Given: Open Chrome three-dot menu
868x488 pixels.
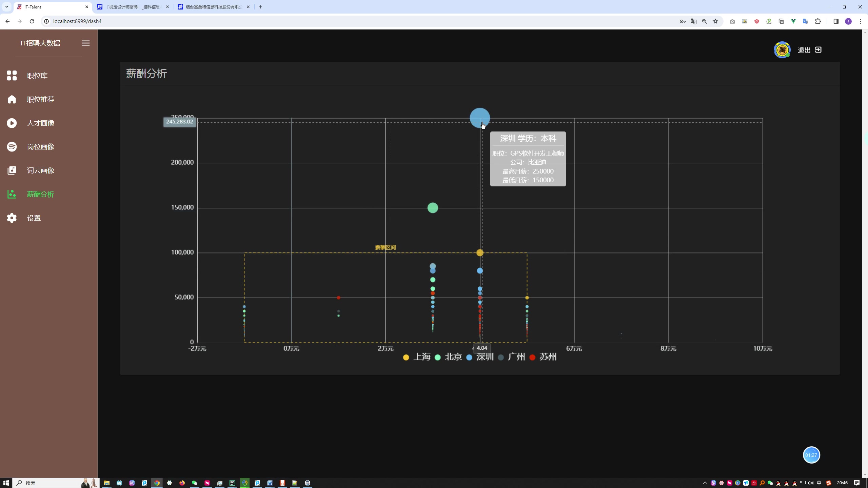Looking at the screenshot, I should tap(860, 21).
